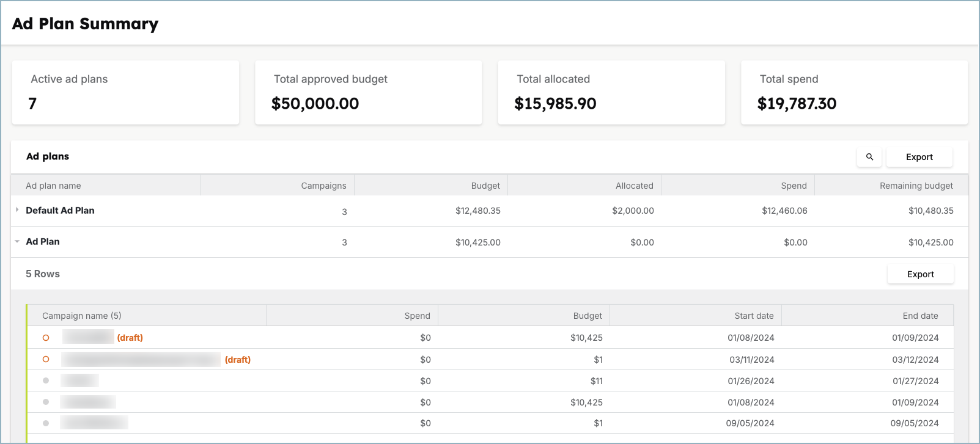Viewport: 980px width, 444px height.
Task: Click the Active ad plans value 7
Action: (x=32, y=104)
